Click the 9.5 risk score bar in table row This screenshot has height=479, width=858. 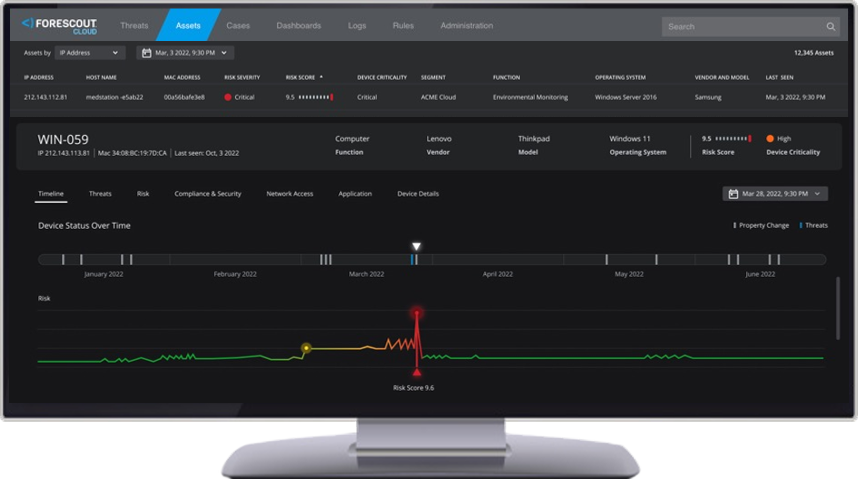(x=316, y=97)
